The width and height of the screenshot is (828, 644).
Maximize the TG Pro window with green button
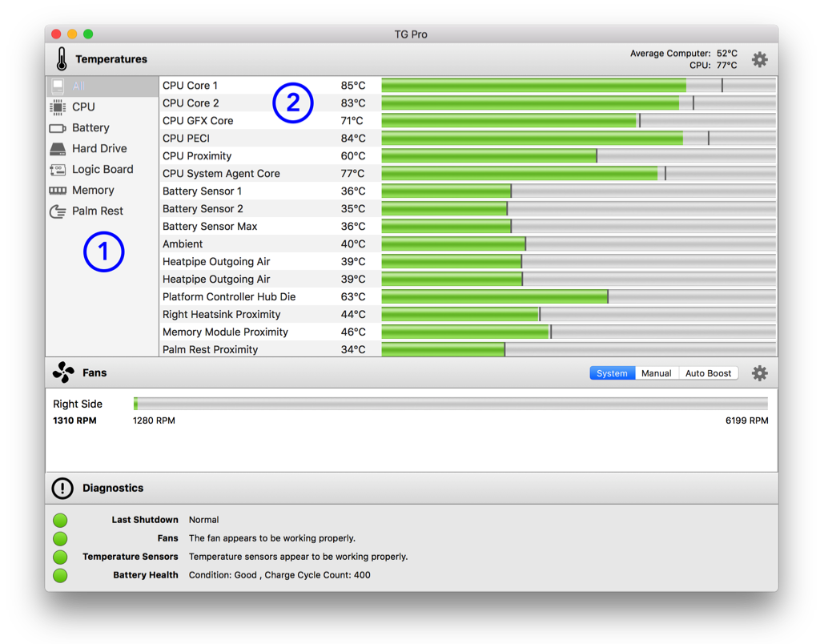88,34
